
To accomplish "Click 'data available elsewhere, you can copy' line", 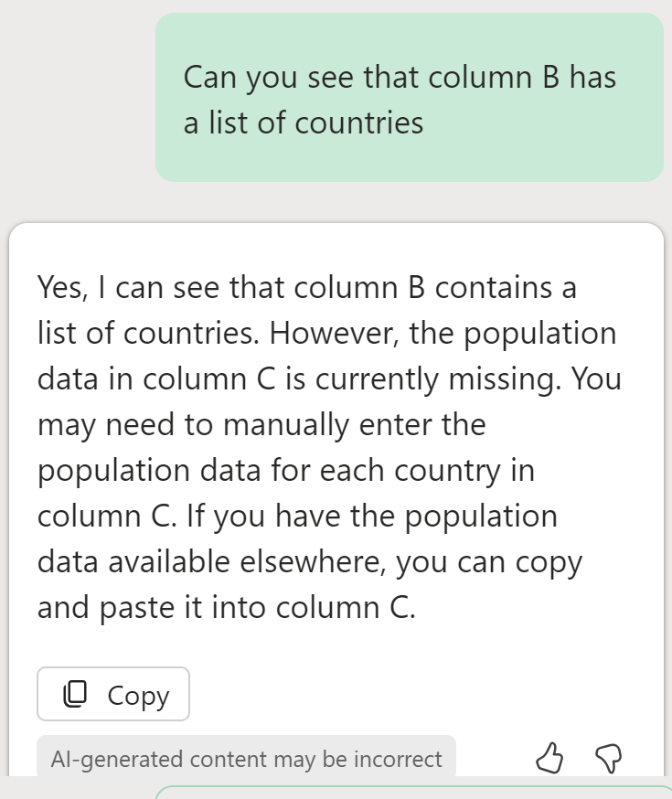I will [x=309, y=562].
